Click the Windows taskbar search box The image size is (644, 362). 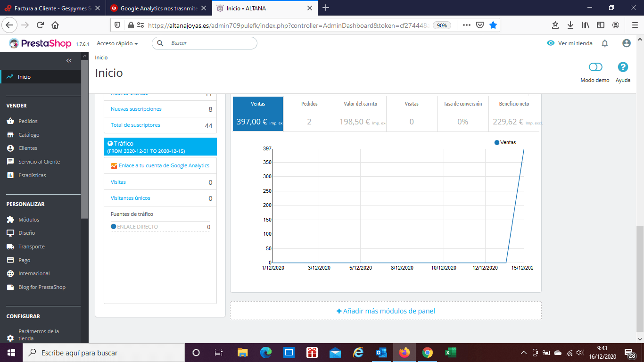pyautogui.click(x=104, y=353)
